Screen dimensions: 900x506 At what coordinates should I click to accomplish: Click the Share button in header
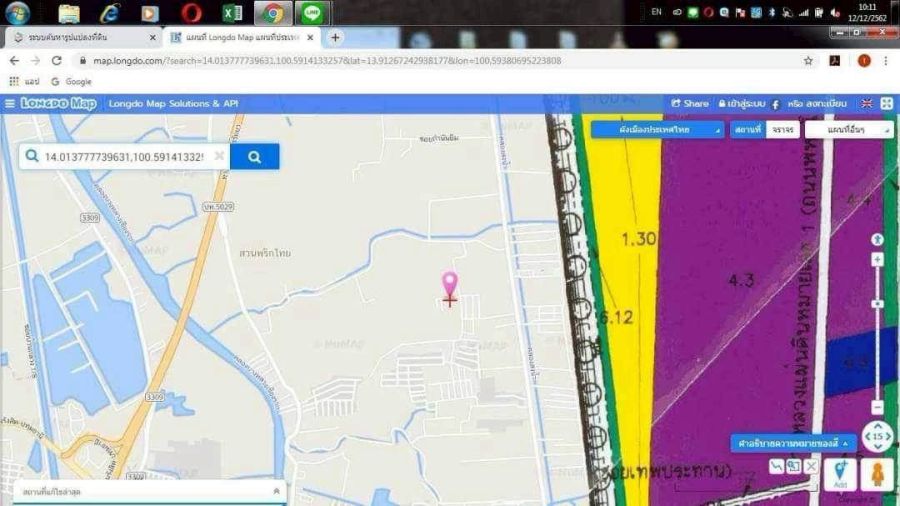(x=690, y=104)
